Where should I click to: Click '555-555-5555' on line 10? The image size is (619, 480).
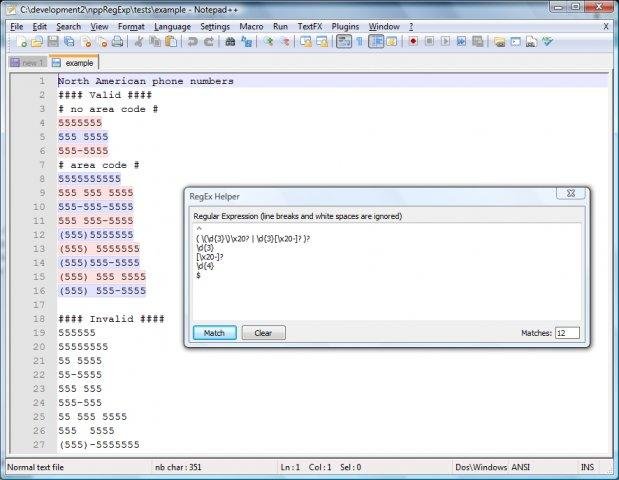click(96, 207)
